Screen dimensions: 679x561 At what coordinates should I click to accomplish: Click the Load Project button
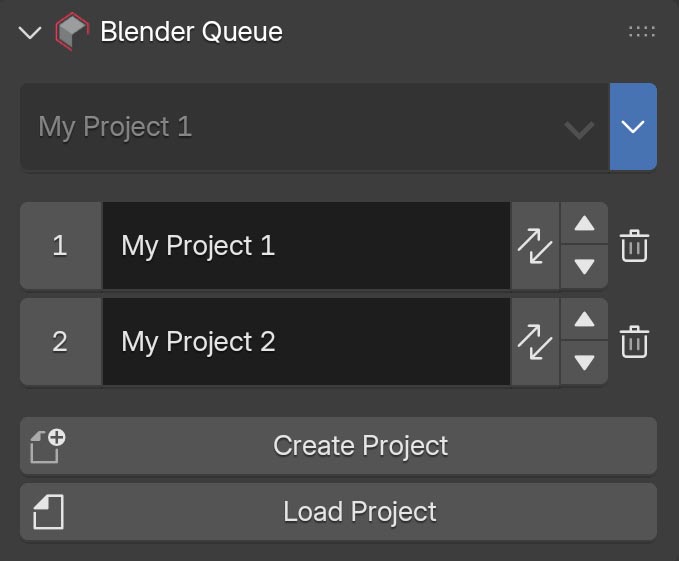(x=360, y=512)
